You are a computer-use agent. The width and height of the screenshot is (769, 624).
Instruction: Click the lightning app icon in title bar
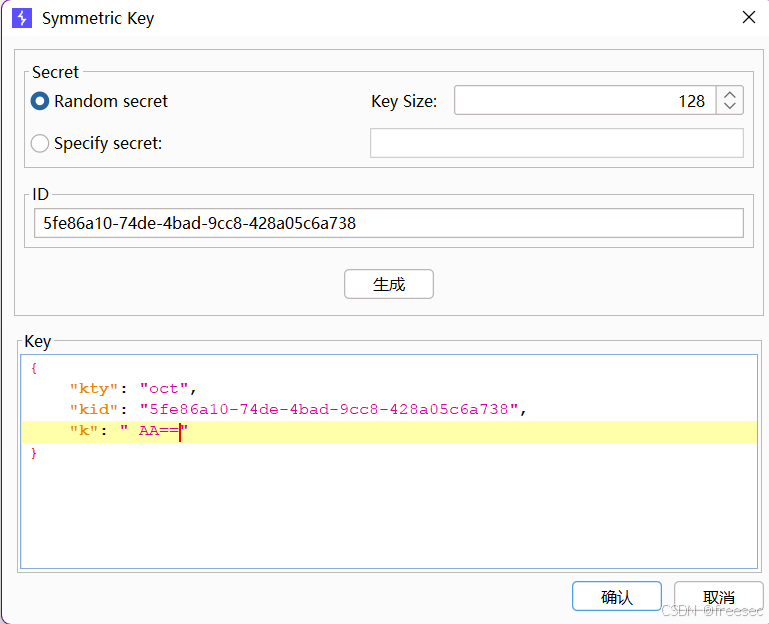click(22, 18)
